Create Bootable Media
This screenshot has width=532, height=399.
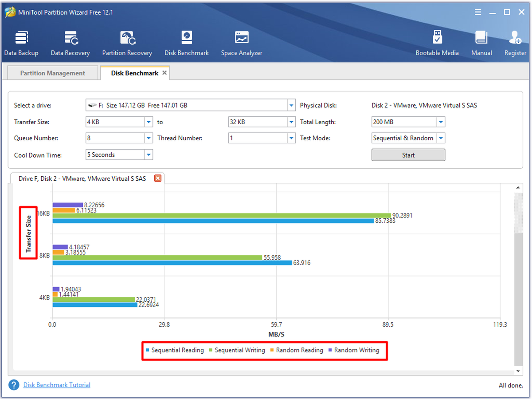pos(437,43)
